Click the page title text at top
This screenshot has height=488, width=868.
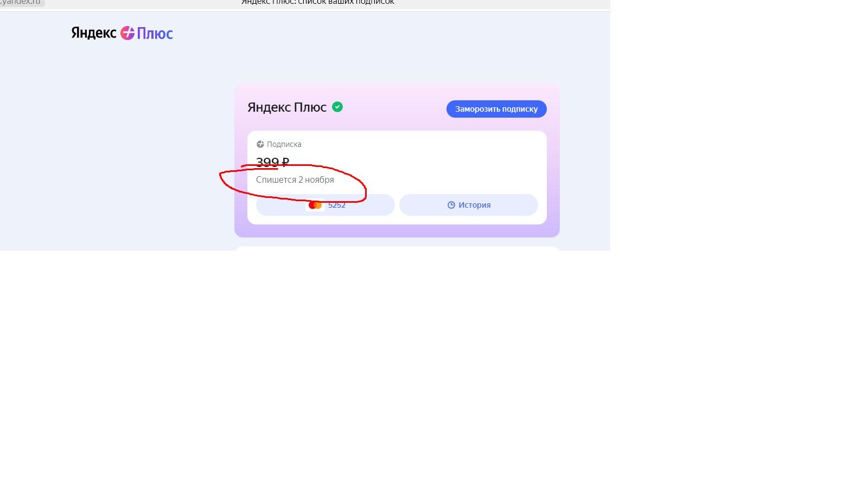tap(318, 3)
